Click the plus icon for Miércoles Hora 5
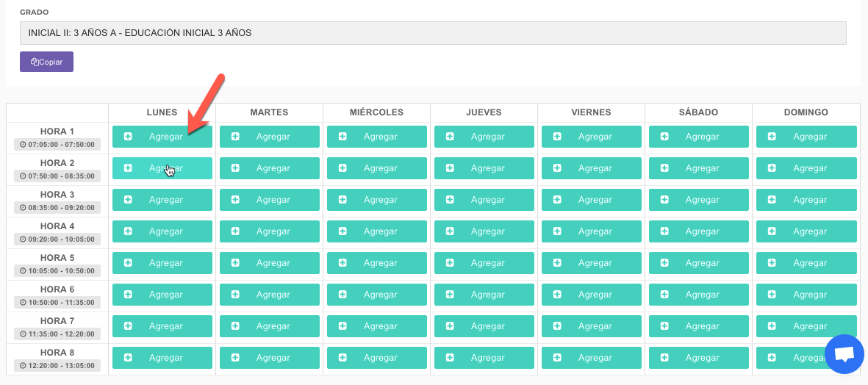 [342, 263]
